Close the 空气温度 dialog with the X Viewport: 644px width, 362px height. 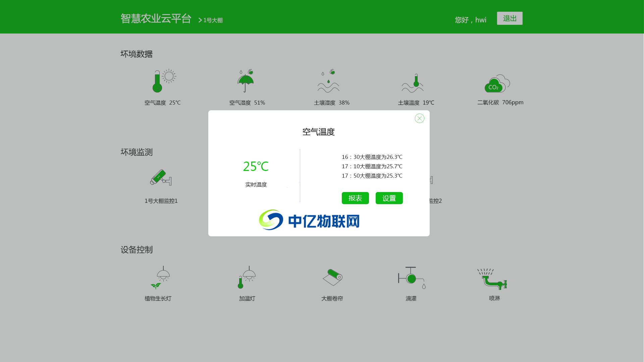click(419, 118)
